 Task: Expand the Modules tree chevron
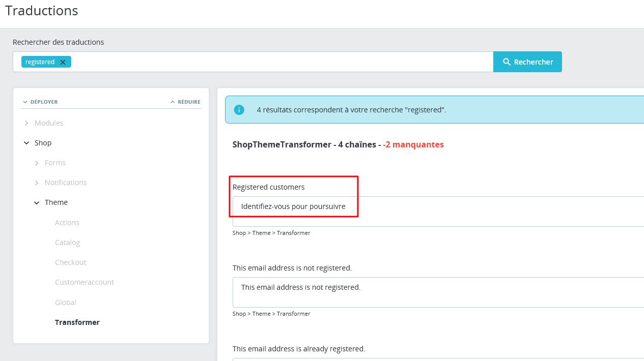point(26,123)
